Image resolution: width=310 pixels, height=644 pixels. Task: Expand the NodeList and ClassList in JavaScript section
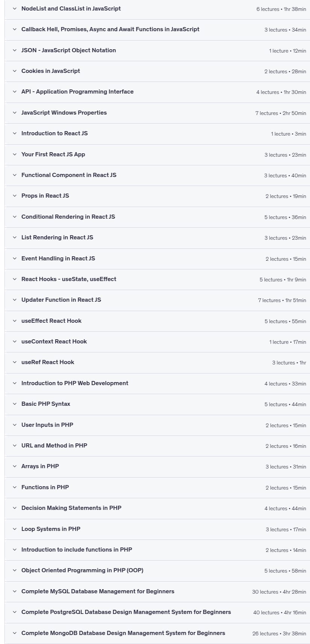157,9
